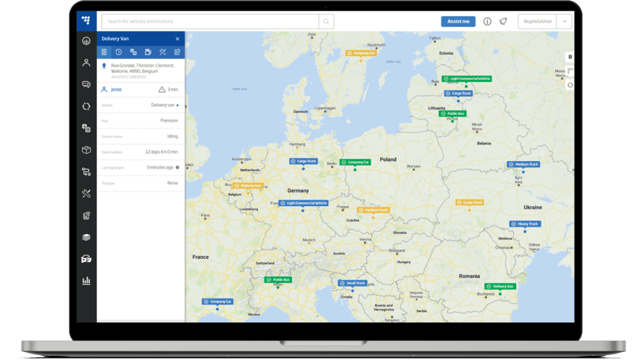Click the notifications bell icon

pos(503,21)
